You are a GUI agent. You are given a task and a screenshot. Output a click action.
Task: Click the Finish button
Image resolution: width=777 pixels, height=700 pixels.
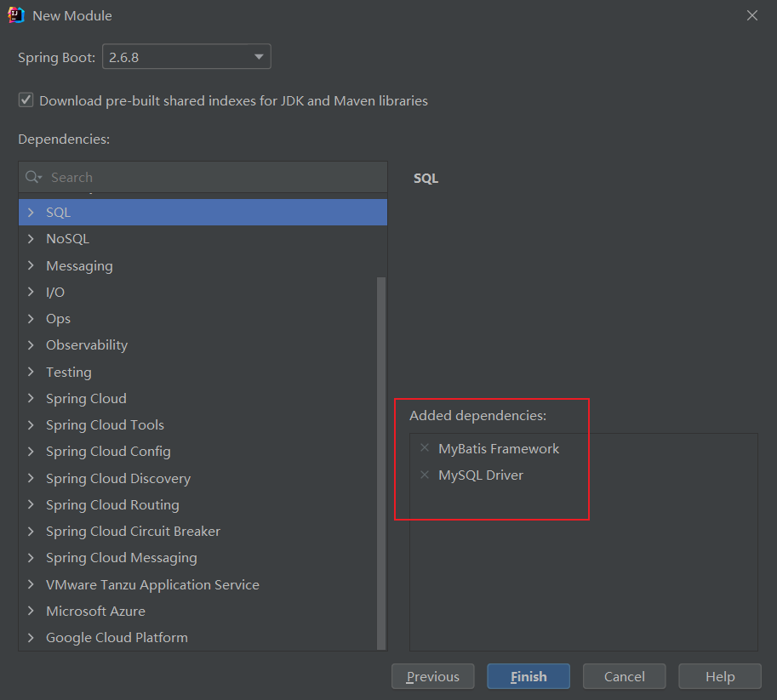point(528,676)
